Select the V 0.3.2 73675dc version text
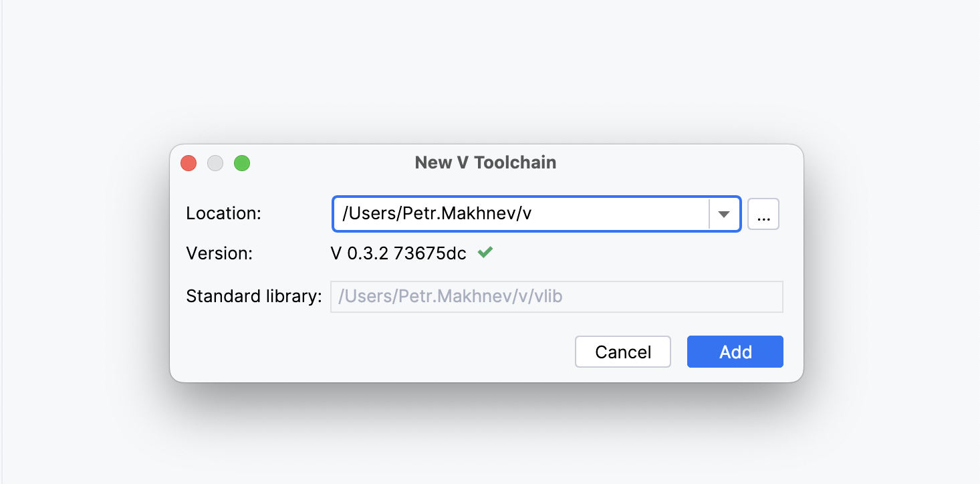This screenshot has width=980, height=484. point(399,253)
